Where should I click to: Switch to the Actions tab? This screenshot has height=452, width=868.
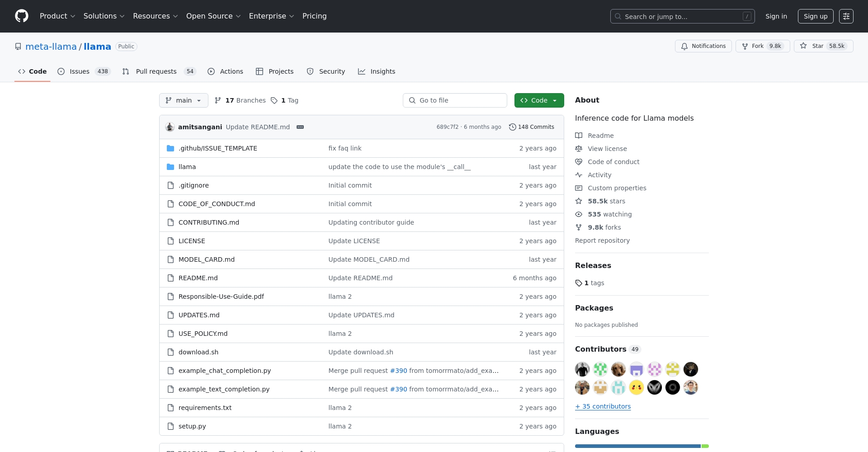(225, 71)
